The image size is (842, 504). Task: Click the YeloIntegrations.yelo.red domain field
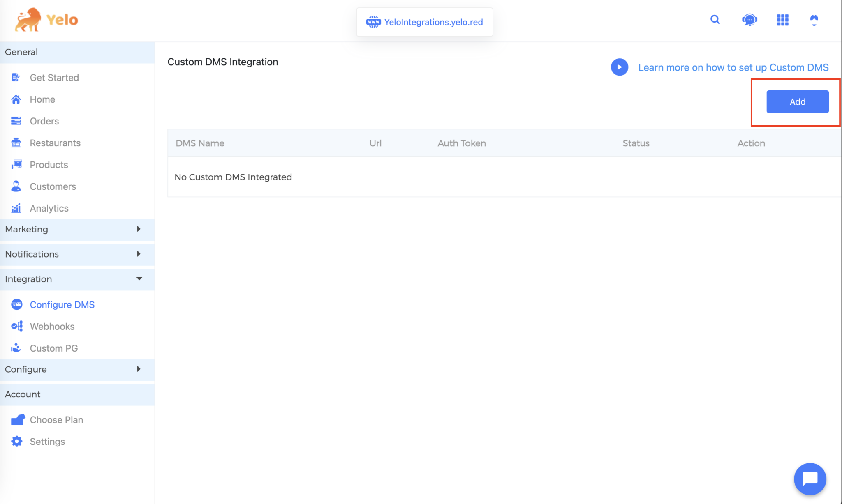[424, 22]
